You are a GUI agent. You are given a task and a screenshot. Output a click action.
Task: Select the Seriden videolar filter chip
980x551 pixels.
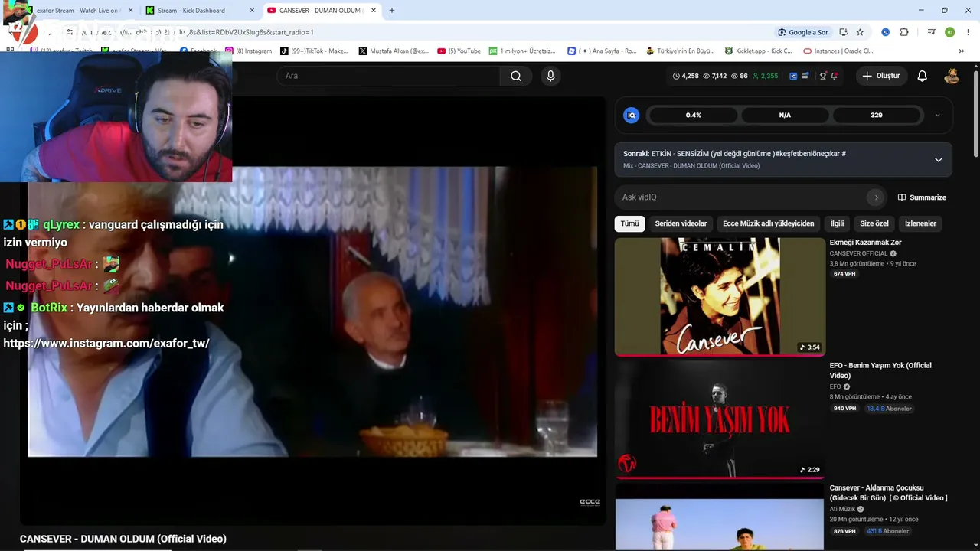681,223
